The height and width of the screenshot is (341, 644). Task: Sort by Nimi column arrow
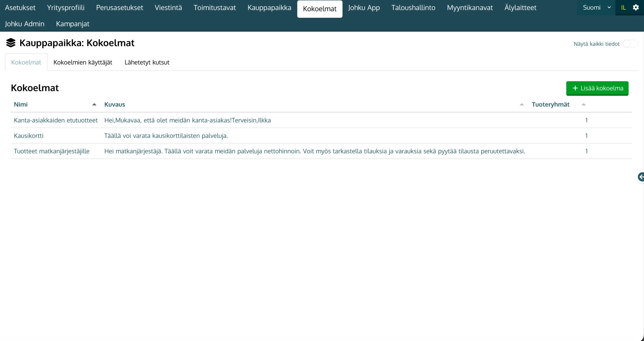(x=94, y=105)
